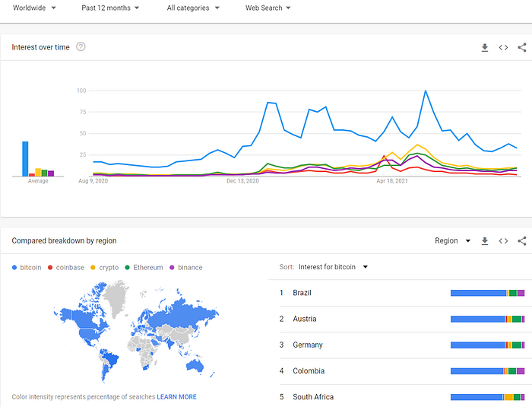The image size is (532, 407).
Task: Open the Region breakdown dropdown
Action: (x=453, y=241)
